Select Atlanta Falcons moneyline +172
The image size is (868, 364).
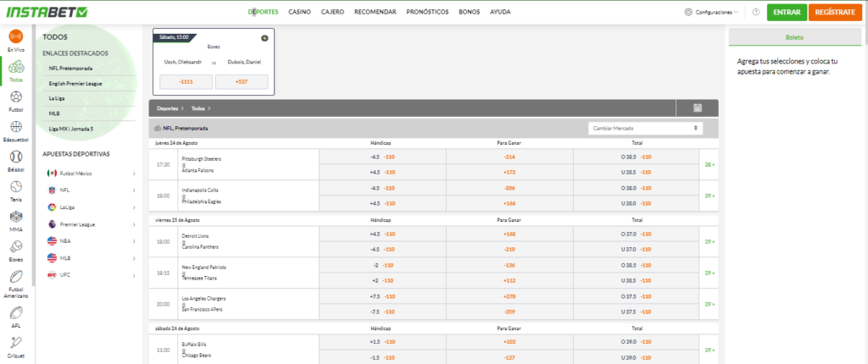click(509, 172)
